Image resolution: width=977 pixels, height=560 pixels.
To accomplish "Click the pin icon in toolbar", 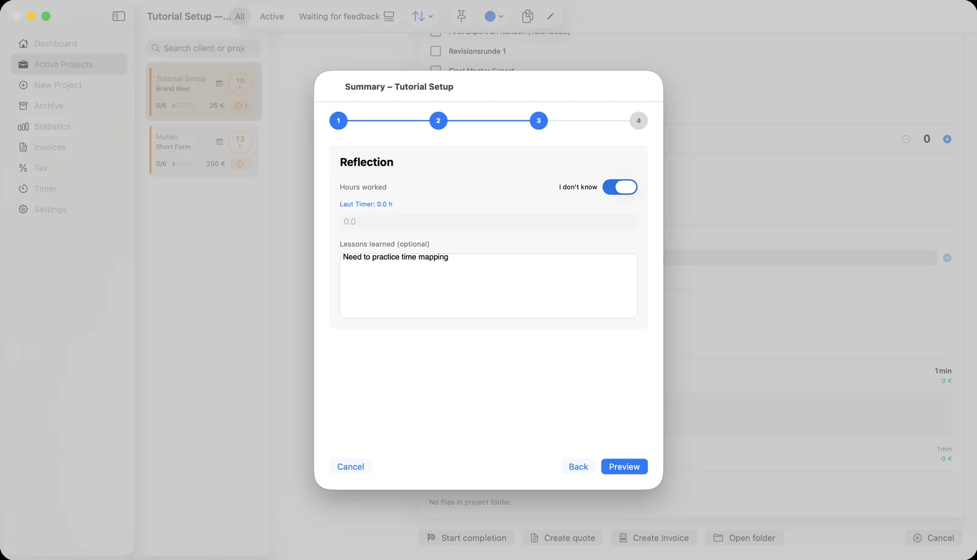I will coord(461,16).
